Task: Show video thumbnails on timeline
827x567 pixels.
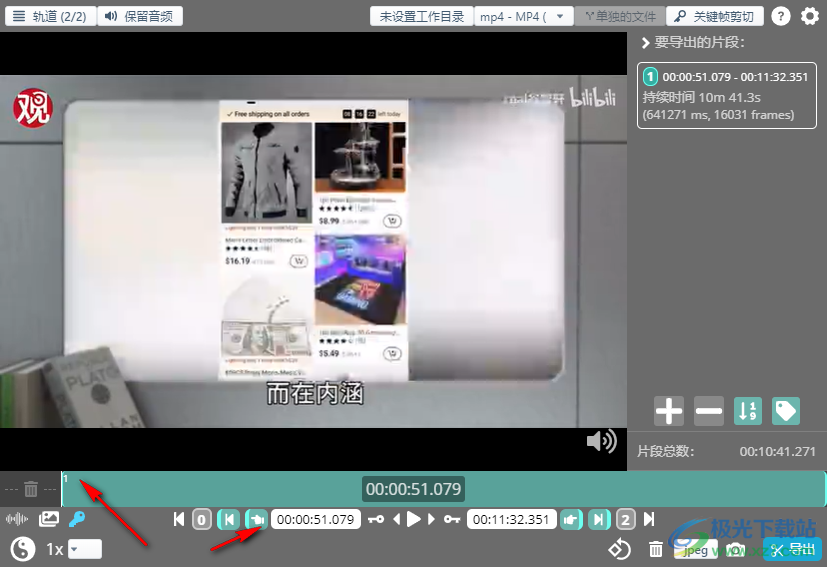Action: point(49,519)
